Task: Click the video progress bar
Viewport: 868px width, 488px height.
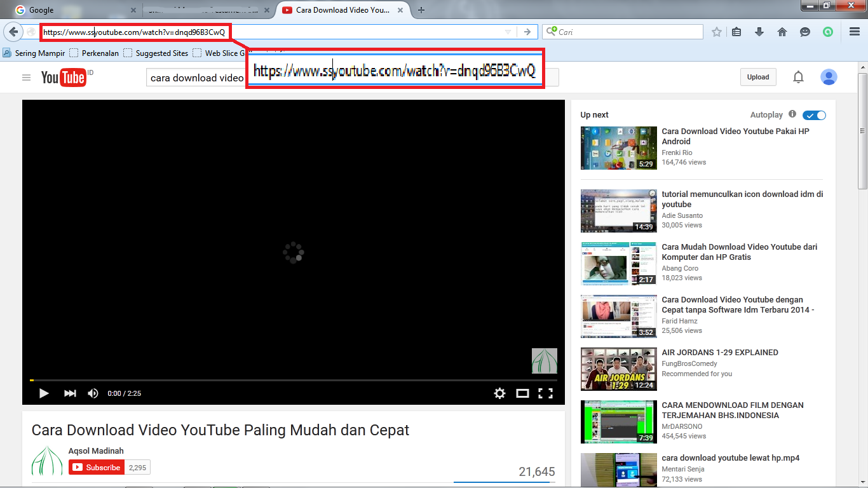Action: pos(294,379)
